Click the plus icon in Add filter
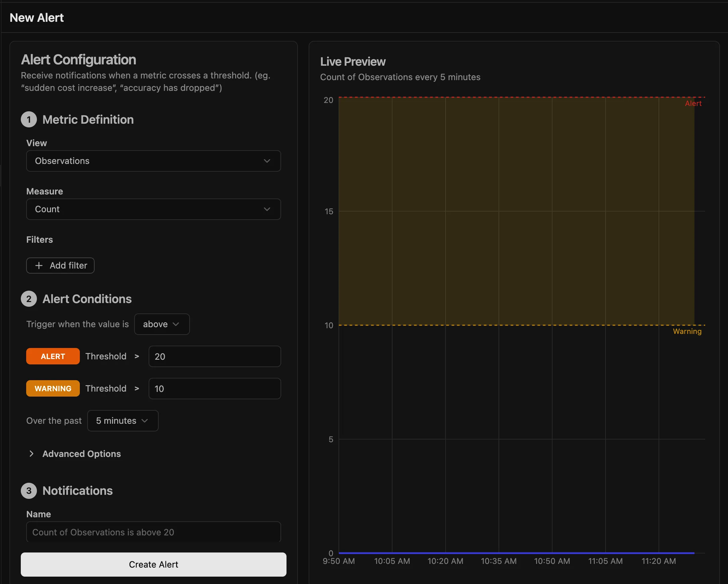This screenshot has width=728, height=584. 39,266
